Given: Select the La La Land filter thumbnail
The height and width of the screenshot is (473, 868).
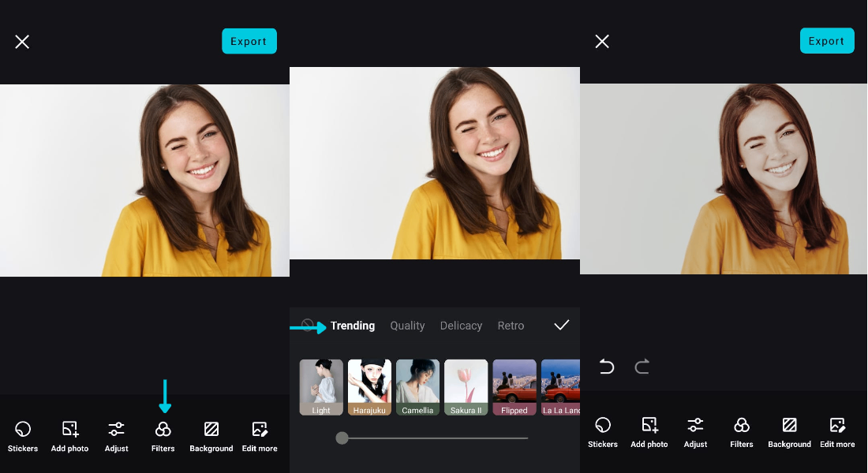Looking at the screenshot, I should (x=560, y=387).
